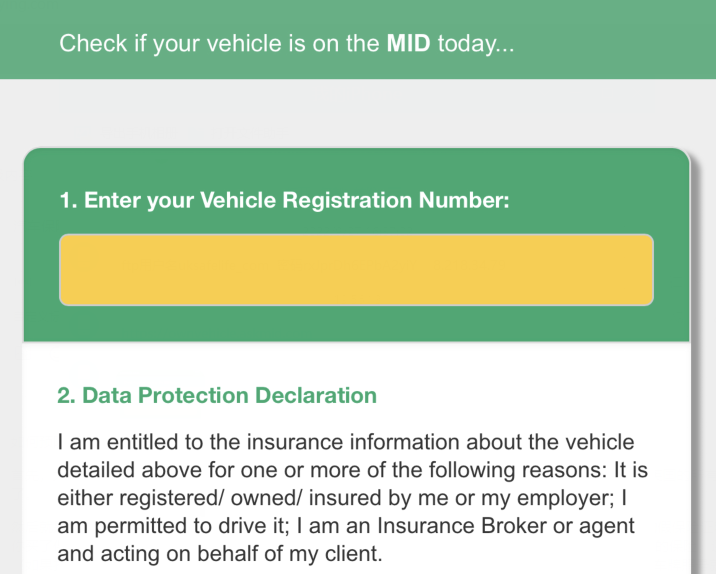
Task: Click the 'I am entitled to the insurance' line
Action: pyautogui.click(x=346, y=442)
